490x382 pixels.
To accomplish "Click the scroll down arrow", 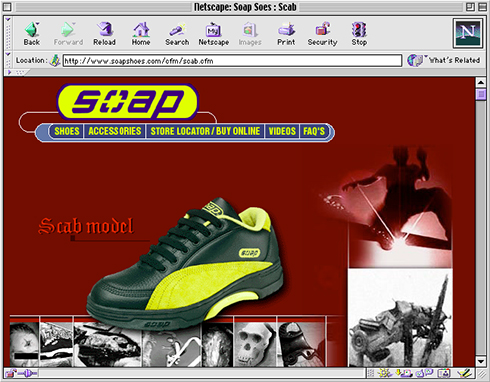I will pyautogui.click(x=481, y=362).
